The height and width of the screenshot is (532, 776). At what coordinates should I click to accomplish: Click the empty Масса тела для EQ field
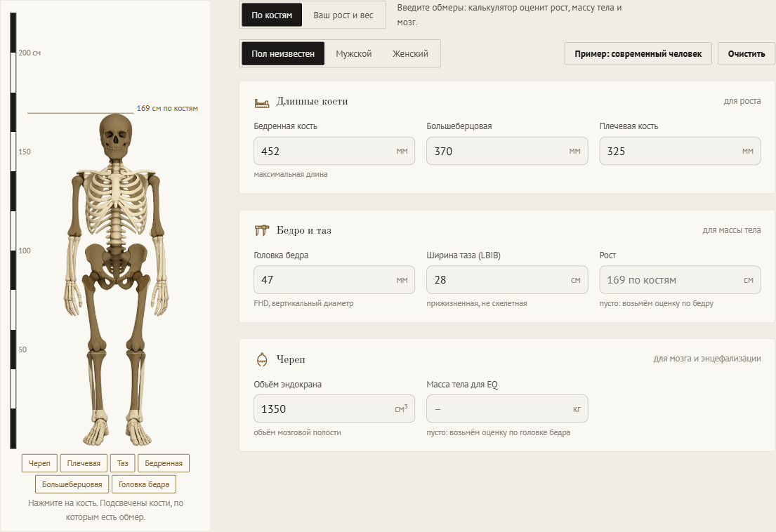[507, 408]
